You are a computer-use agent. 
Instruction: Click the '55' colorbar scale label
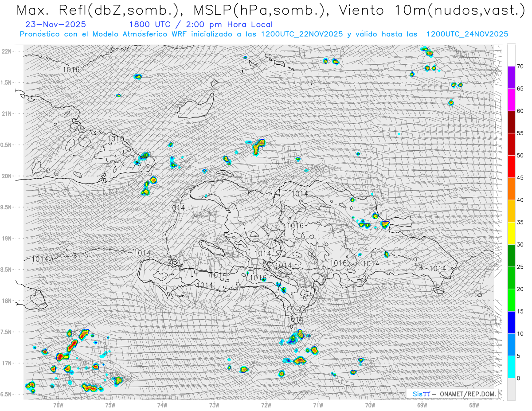pyautogui.click(x=520, y=133)
